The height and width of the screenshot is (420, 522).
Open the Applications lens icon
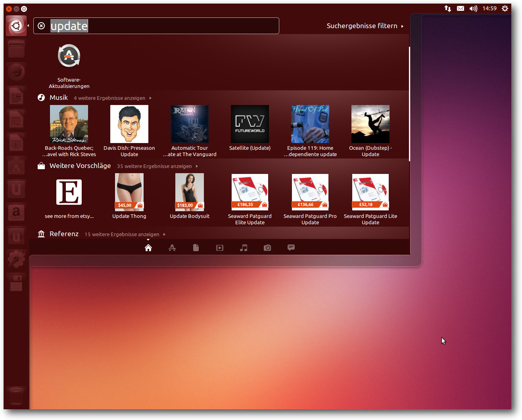172,248
